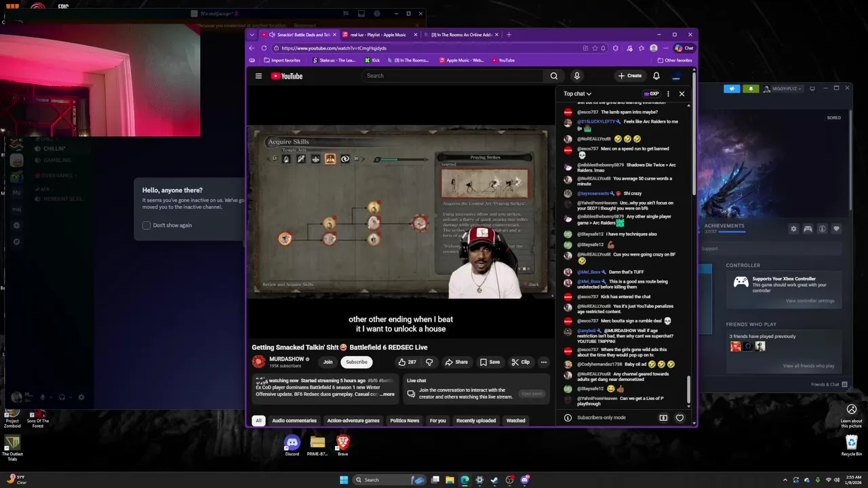
Task: Reload the page in the browser
Action: point(263,48)
